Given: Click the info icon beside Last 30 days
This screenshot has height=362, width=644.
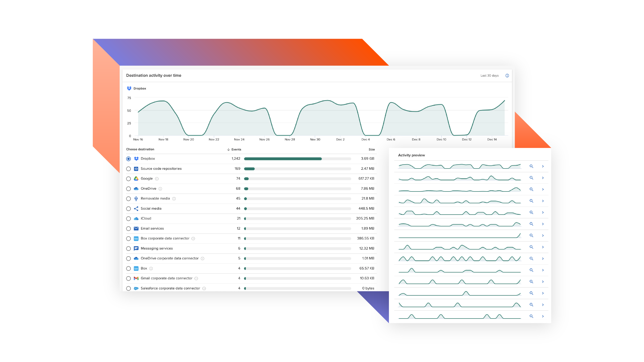Looking at the screenshot, I should pos(507,75).
